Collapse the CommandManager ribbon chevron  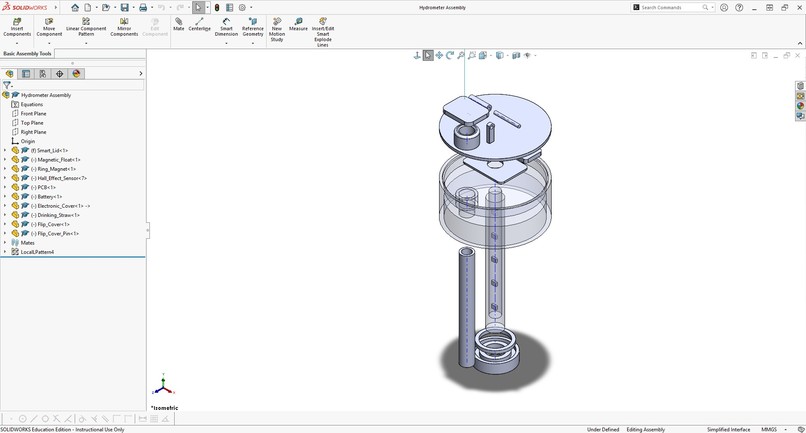coord(800,43)
